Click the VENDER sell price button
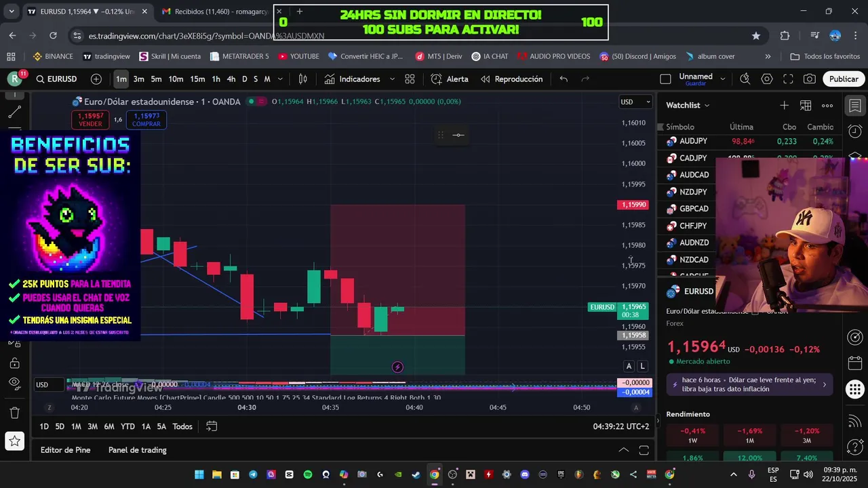Viewport: 868px width, 488px height. click(x=90, y=120)
